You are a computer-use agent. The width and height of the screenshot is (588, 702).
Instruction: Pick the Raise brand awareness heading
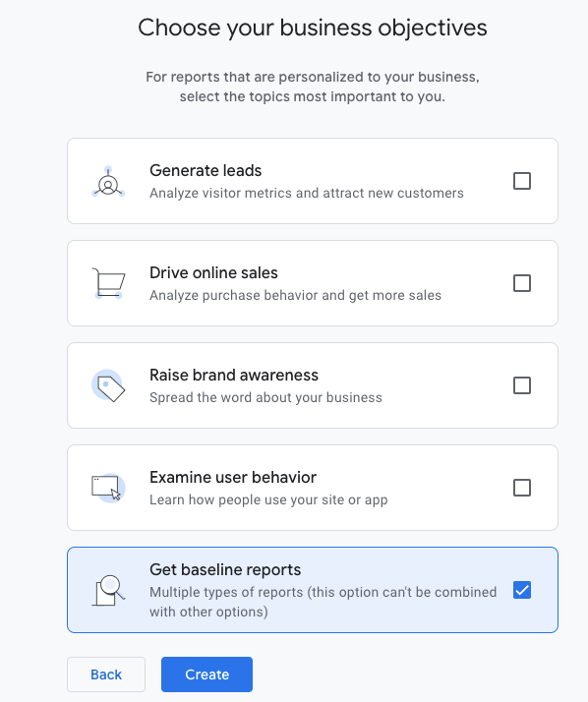tap(234, 375)
